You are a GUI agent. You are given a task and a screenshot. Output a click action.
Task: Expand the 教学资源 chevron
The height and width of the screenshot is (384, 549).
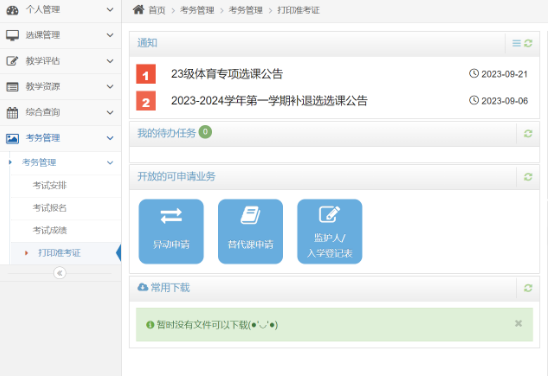point(110,86)
